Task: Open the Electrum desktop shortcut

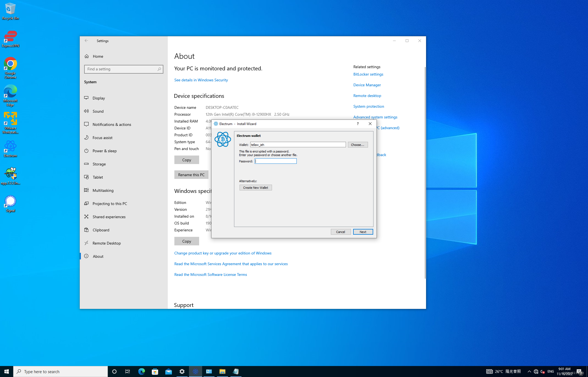Action: 10,148
